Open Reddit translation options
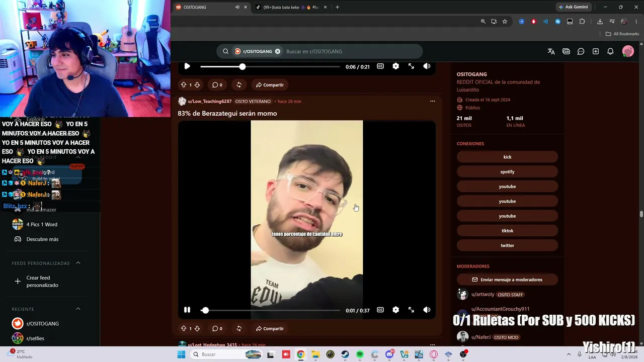This screenshot has height=362, width=644. (551, 51)
